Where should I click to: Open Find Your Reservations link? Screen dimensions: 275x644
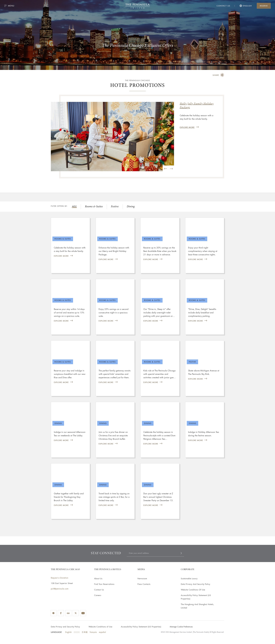(104, 584)
